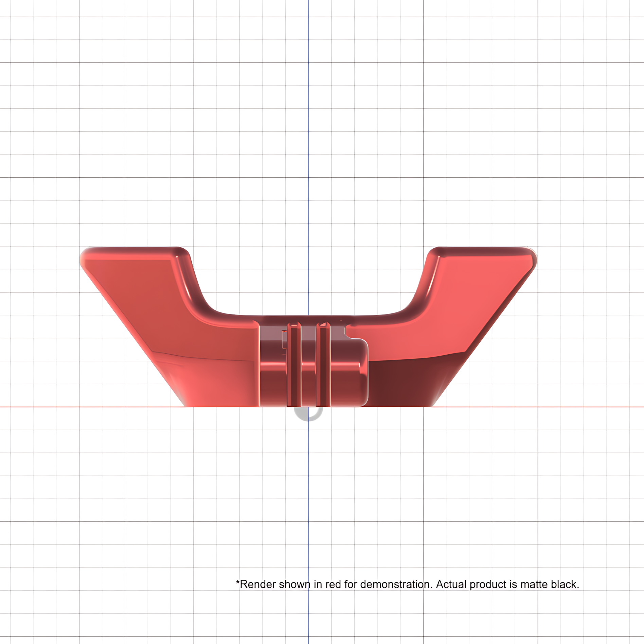Select the red wing-shaped 3D model
Viewport: 644px width, 644px height.
(x=308, y=327)
